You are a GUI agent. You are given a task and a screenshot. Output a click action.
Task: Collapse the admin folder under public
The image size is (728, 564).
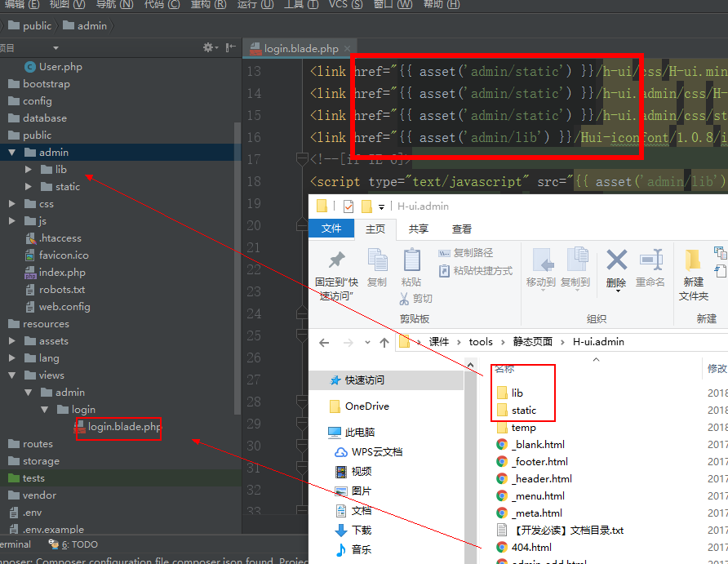(x=12, y=153)
